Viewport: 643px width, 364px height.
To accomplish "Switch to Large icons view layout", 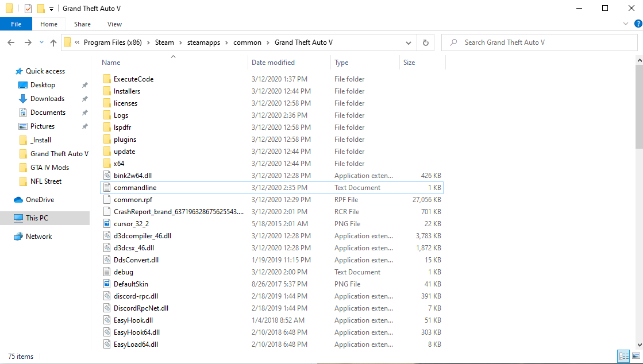I will pos(636,356).
